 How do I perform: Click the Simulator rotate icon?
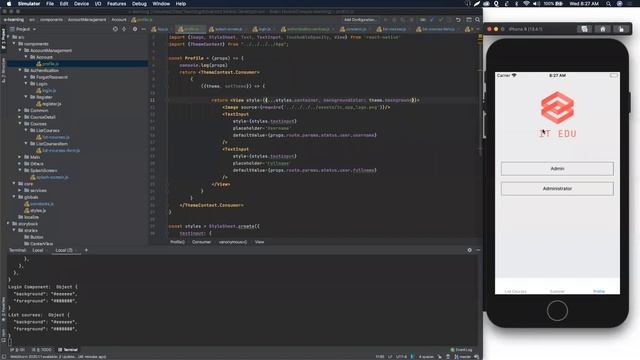621,29
